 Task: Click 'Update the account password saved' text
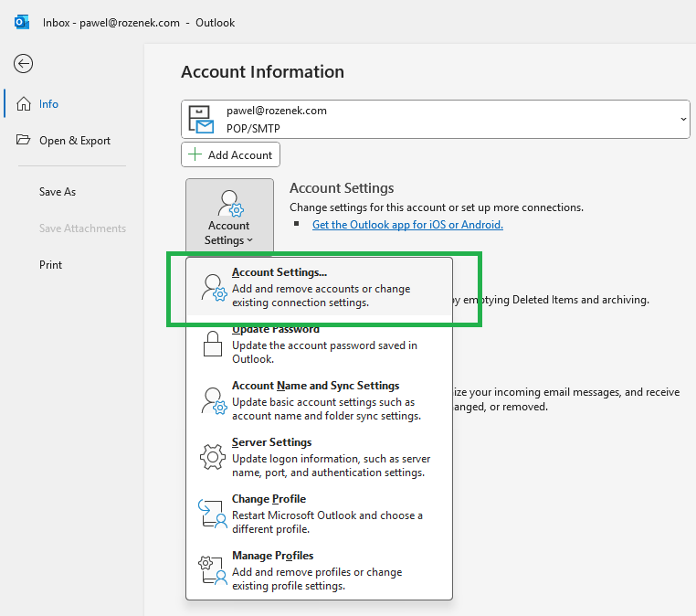(324, 352)
